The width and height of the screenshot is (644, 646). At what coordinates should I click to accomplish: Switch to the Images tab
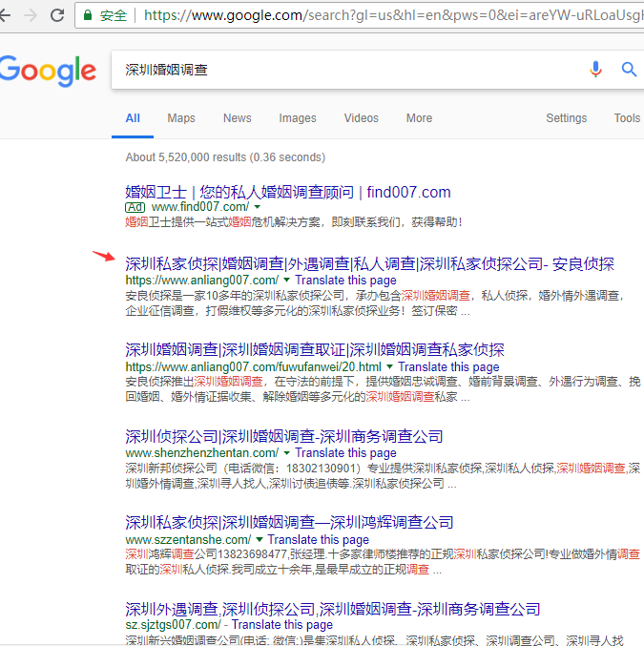(298, 118)
